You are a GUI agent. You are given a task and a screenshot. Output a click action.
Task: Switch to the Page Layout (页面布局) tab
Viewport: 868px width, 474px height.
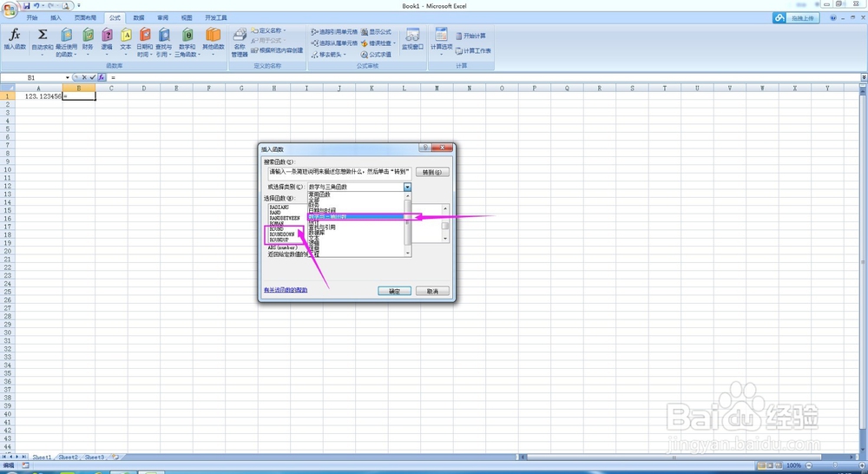pyautogui.click(x=85, y=17)
